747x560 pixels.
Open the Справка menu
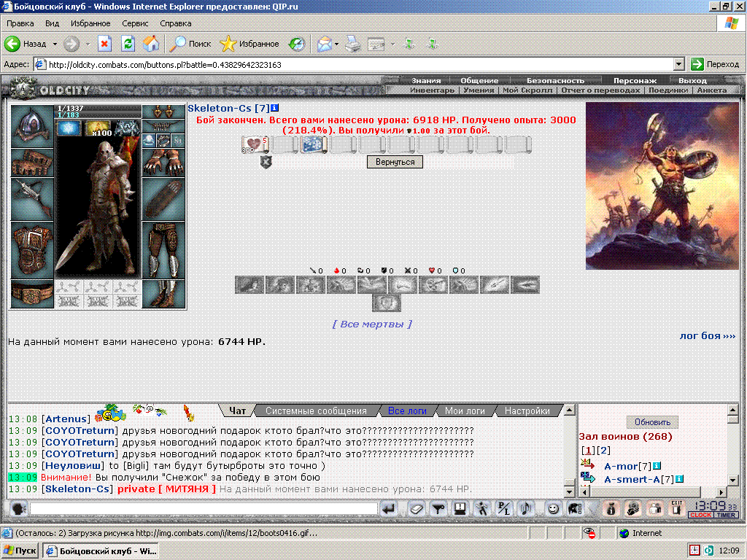point(175,23)
